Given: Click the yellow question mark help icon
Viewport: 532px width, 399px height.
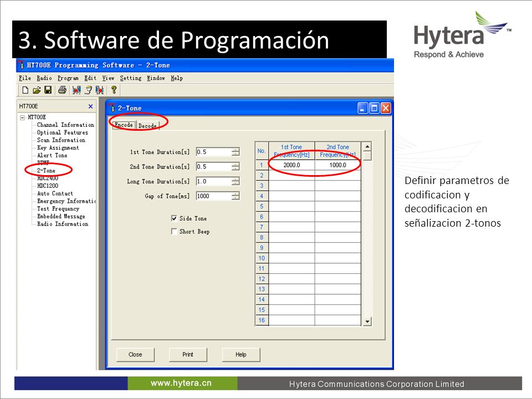Looking at the screenshot, I should (x=114, y=90).
